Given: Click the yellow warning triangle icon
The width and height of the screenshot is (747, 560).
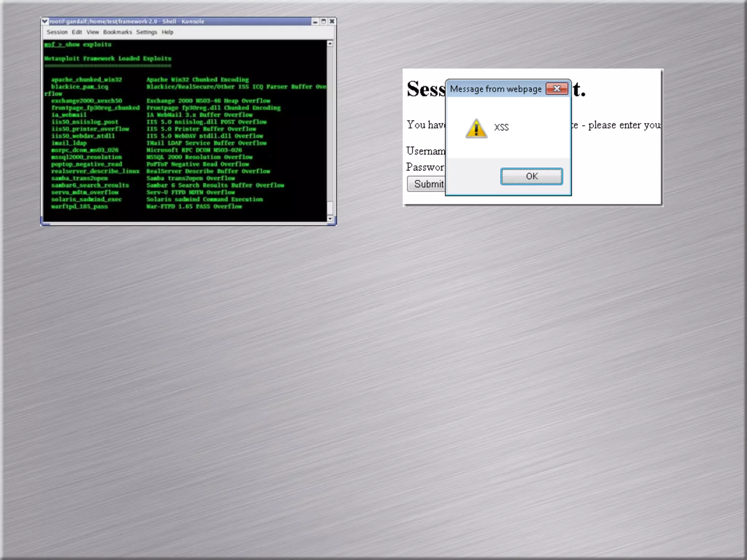Looking at the screenshot, I should (476, 128).
